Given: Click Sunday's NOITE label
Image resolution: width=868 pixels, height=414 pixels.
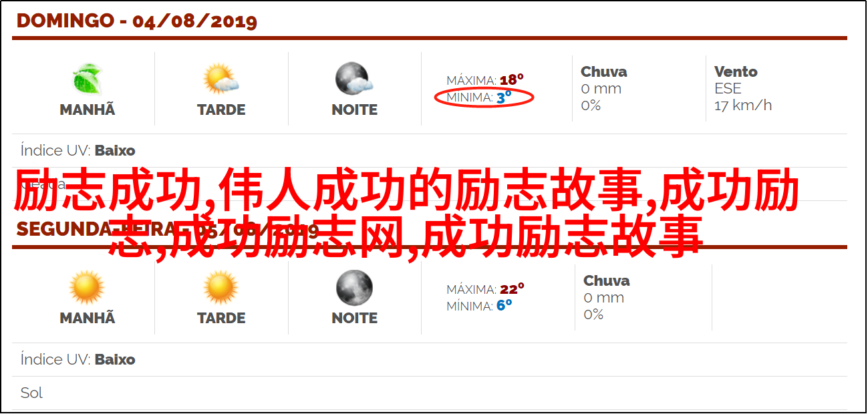Looking at the screenshot, I should point(354,110).
